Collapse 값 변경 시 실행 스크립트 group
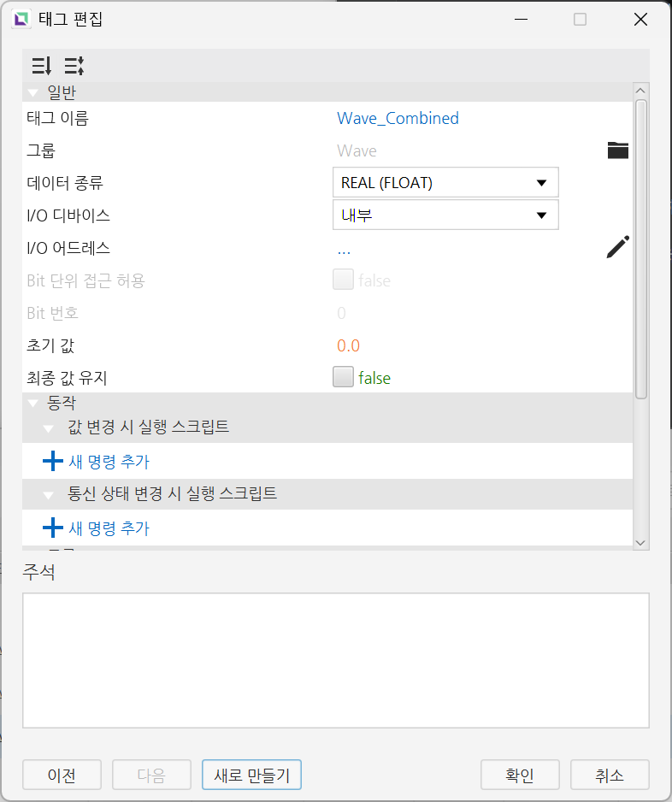 [49, 428]
